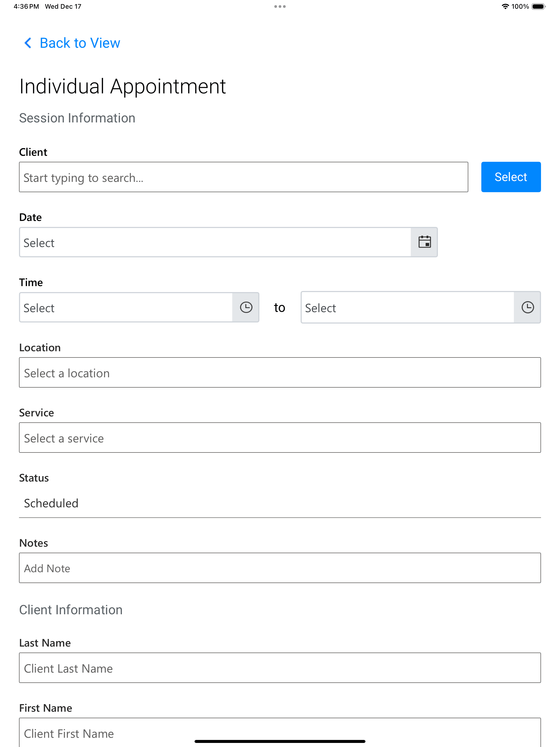Tap the Individual Appointment heading
Viewport: 560px width, 747px height.
coord(122,86)
